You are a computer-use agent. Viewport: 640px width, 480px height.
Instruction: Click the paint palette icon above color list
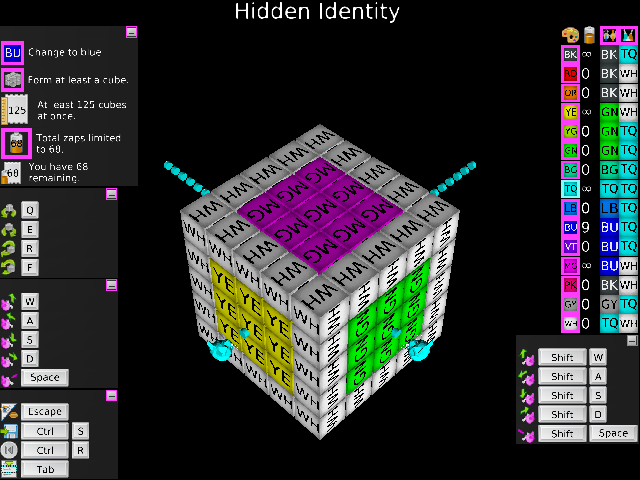coord(570,35)
